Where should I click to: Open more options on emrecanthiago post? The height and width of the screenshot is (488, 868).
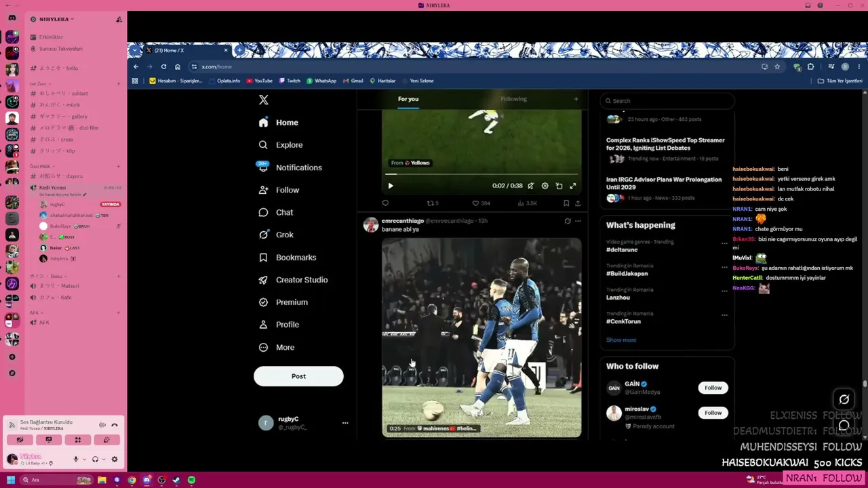(578, 221)
